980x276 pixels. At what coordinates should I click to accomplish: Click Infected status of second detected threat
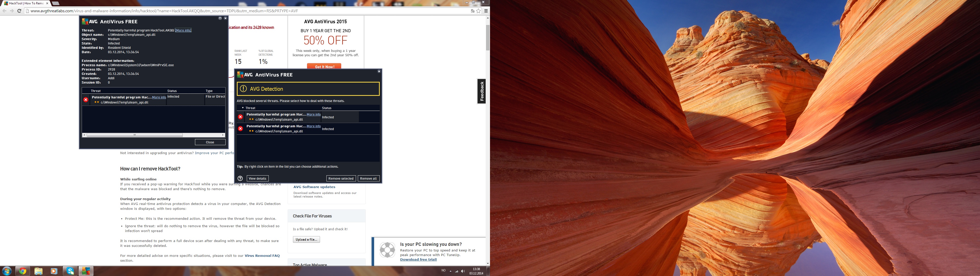click(328, 129)
